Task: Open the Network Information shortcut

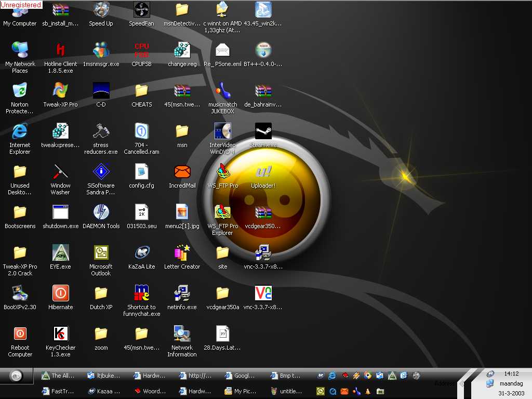Action: pyautogui.click(x=182, y=334)
